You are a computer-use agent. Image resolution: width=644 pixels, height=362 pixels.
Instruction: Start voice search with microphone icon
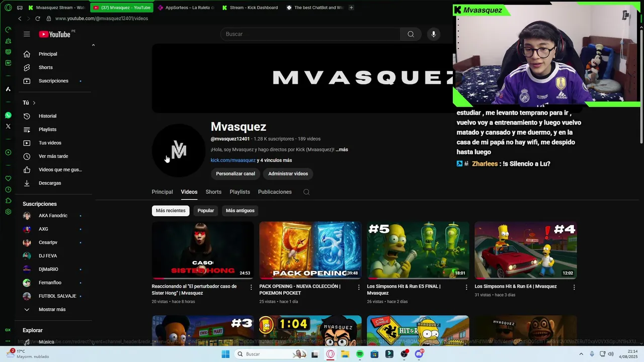434,34
